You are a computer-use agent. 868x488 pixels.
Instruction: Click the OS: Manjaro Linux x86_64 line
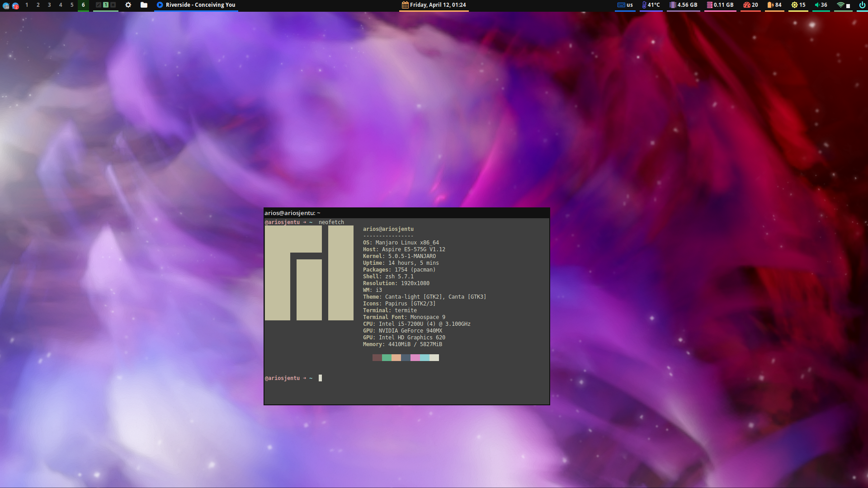pos(401,243)
